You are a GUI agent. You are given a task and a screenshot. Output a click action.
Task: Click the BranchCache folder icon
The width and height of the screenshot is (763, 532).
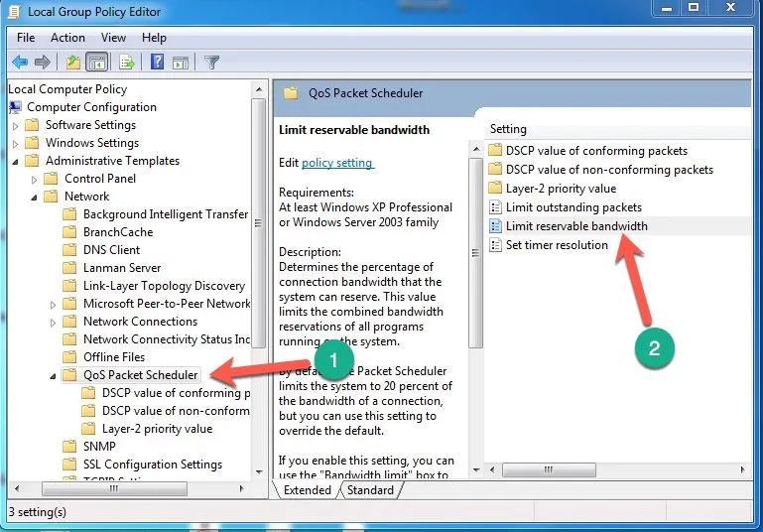pos(69,231)
